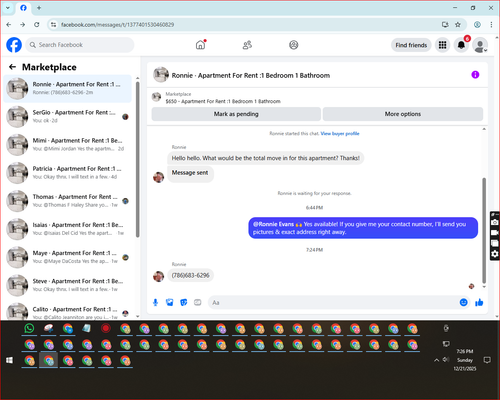Open Maye conversation in the list

68,257
